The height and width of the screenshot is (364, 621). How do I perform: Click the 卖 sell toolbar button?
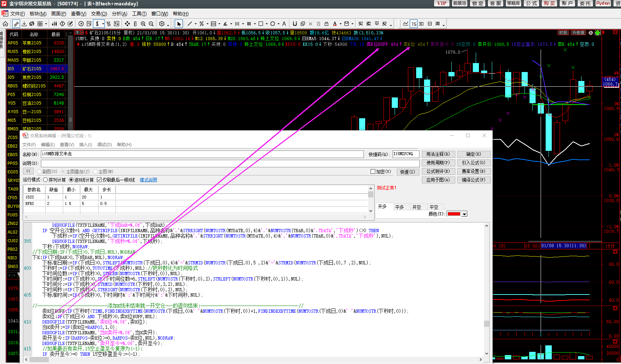click(x=368, y=24)
